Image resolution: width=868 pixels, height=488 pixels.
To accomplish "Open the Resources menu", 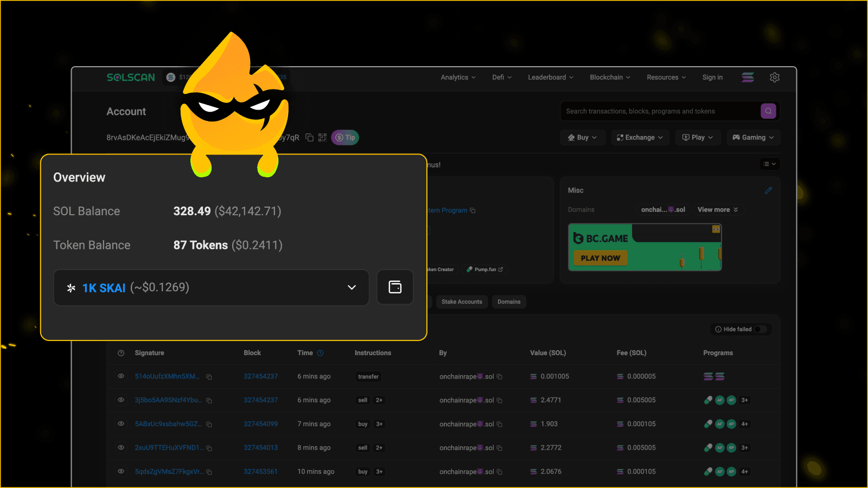I will [666, 78].
